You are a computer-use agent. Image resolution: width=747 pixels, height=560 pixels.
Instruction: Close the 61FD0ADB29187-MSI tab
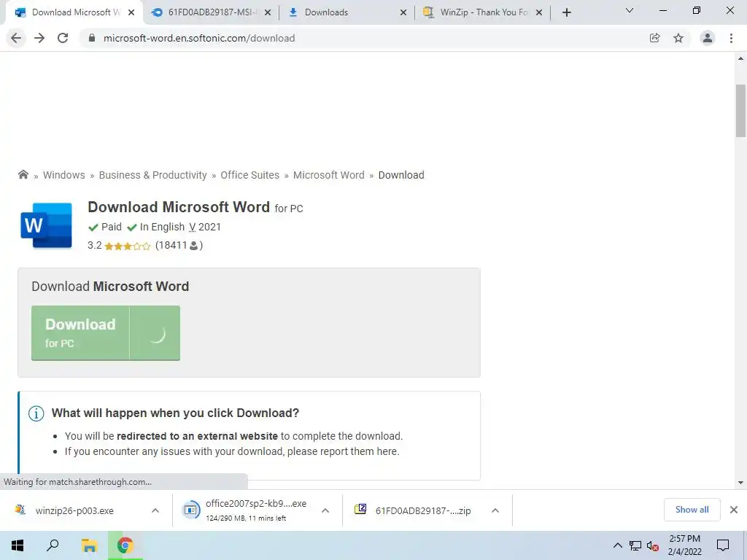click(x=268, y=13)
